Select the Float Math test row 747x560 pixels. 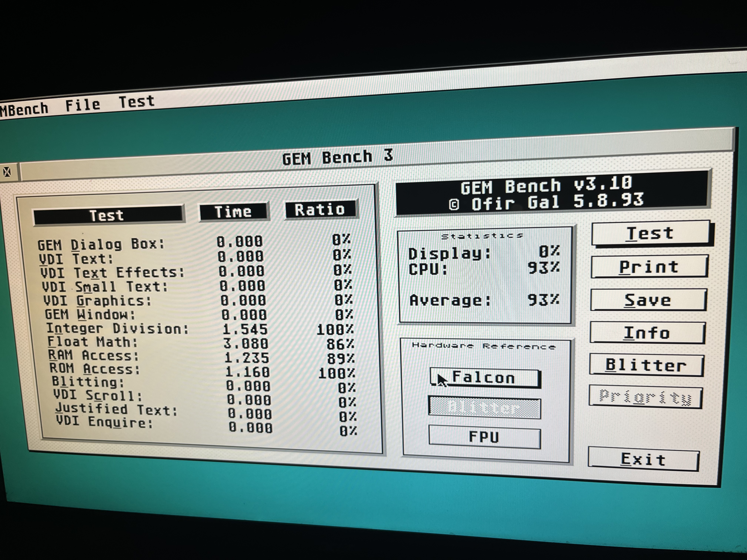point(93,342)
